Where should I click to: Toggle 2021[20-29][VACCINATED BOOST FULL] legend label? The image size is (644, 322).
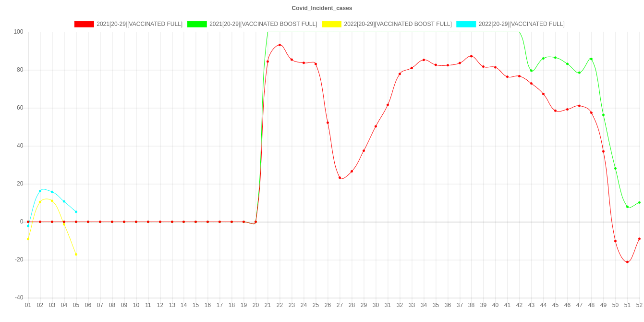(x=263, y=24)
